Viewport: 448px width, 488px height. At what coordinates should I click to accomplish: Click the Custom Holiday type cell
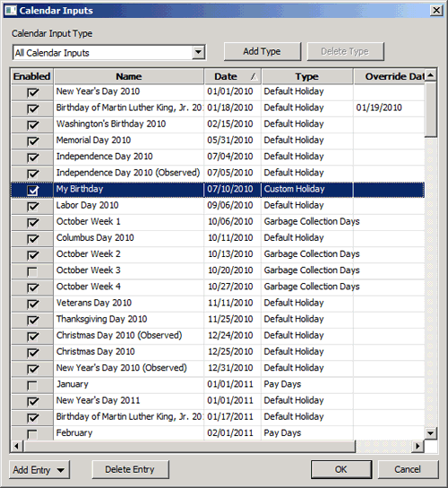click(307, 189)
